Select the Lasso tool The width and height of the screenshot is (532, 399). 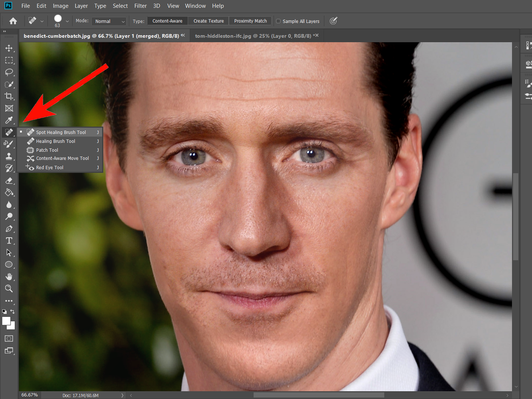pyautogui.click(x=9, y=72)
